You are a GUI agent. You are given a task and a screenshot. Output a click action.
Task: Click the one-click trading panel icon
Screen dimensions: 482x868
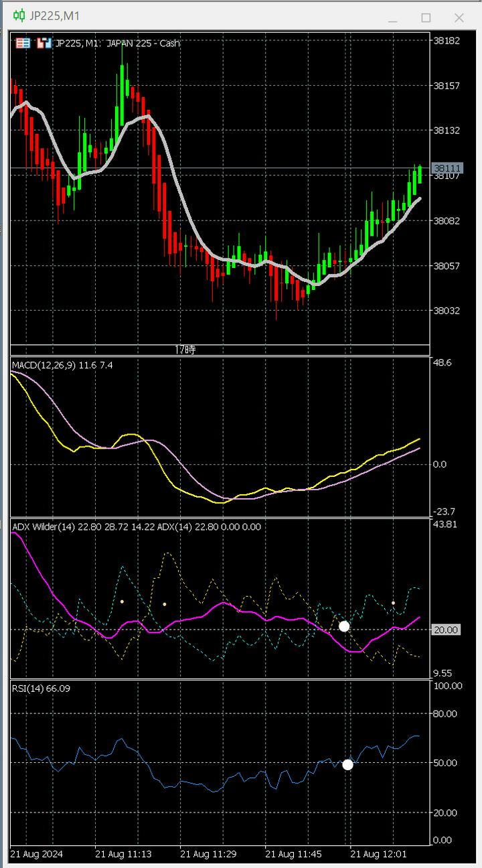(x=23, y=44)
